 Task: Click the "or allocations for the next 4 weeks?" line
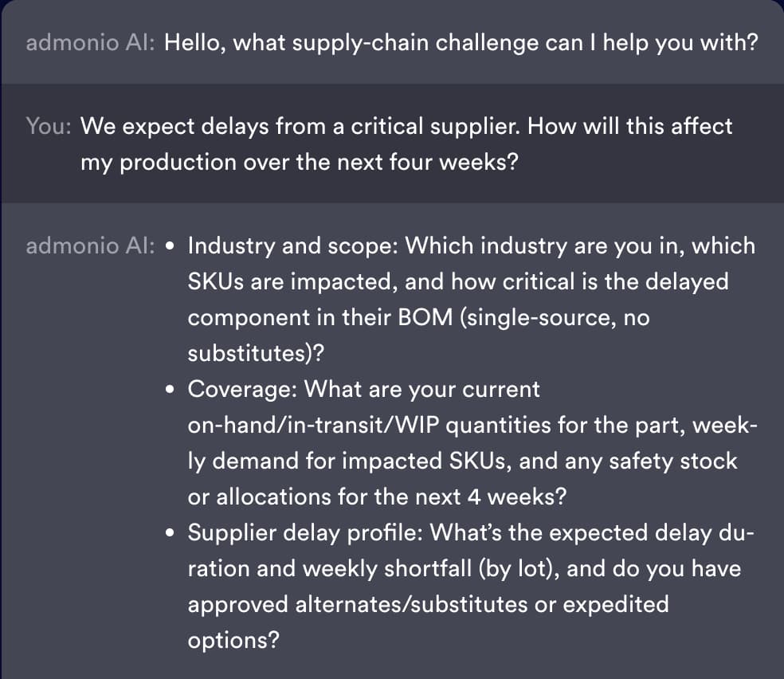tap(377, 496)
